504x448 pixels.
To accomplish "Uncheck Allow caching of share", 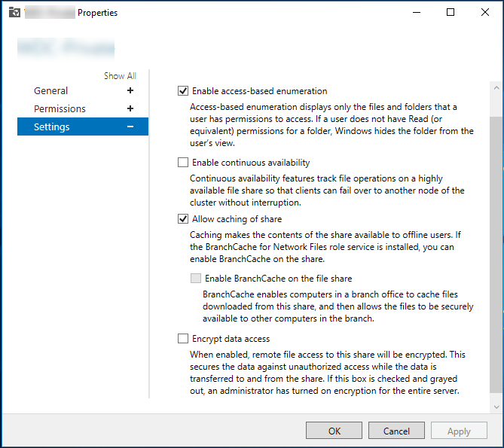I will pyautogui.click(x=183, y=219).
